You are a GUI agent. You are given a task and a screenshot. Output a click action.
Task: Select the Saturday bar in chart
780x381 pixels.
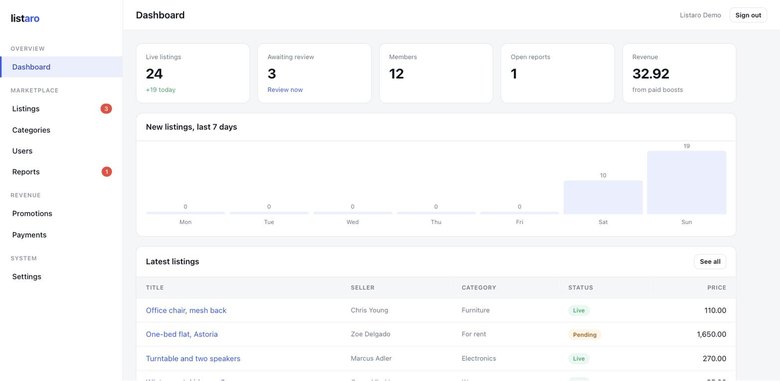point(603,197)
